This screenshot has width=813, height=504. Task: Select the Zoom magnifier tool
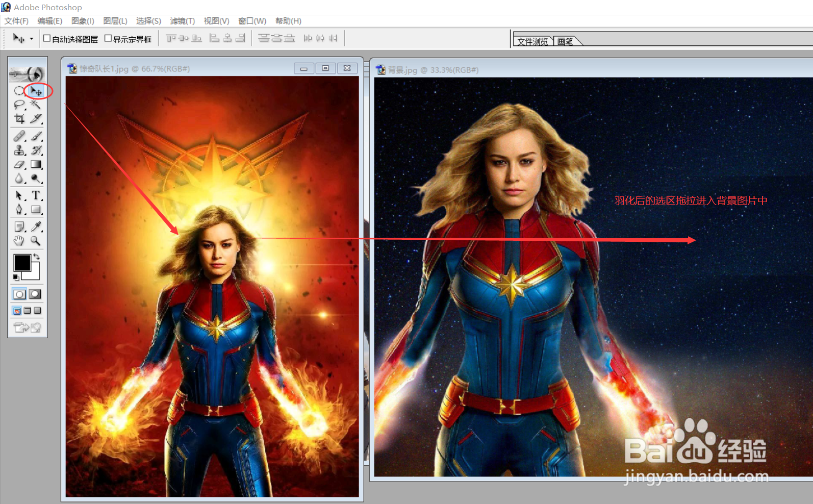click(36, 241)
